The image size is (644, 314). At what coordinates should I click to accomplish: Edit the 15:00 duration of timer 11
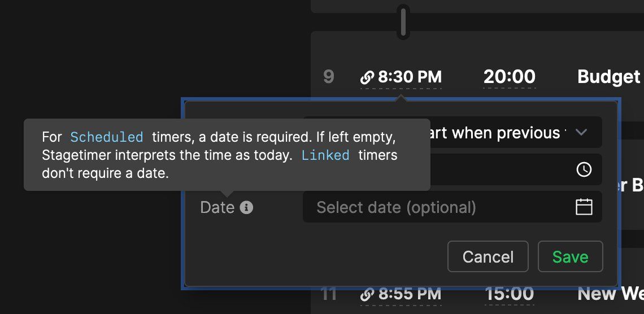[510, 294]
